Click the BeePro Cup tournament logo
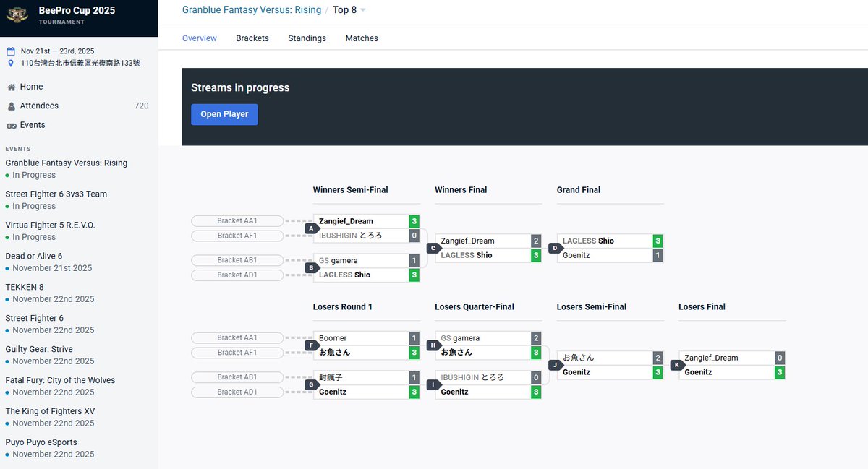Image resolution: width=868 pixels, height=469 pixels. [17, 15]
